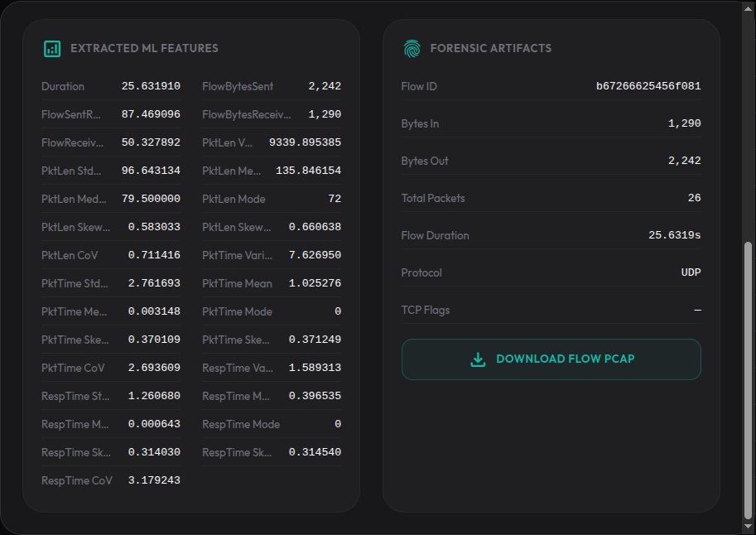The width and height of the screenshot is (756, 535).
Task: Click the Forensic Artifacts heading
Action: [x=491, y=48]
